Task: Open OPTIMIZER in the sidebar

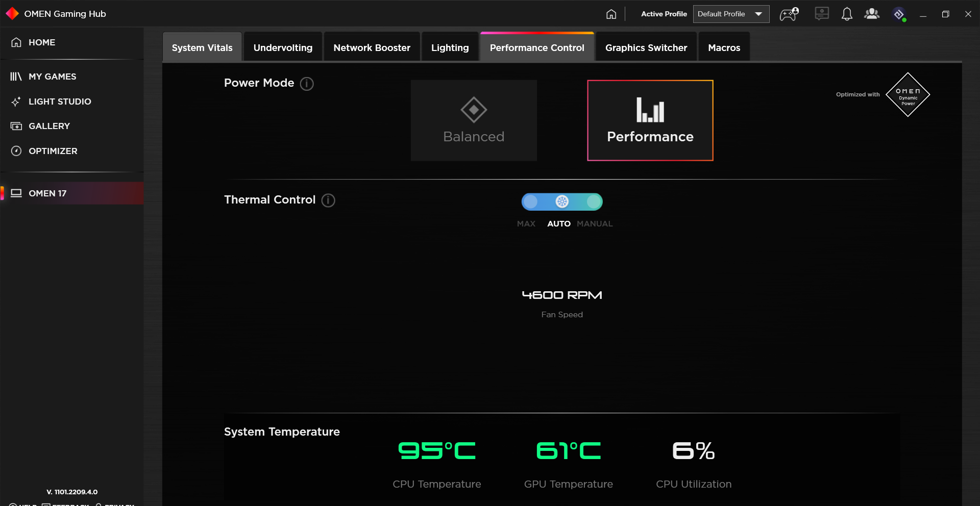Action: point(71,151)
